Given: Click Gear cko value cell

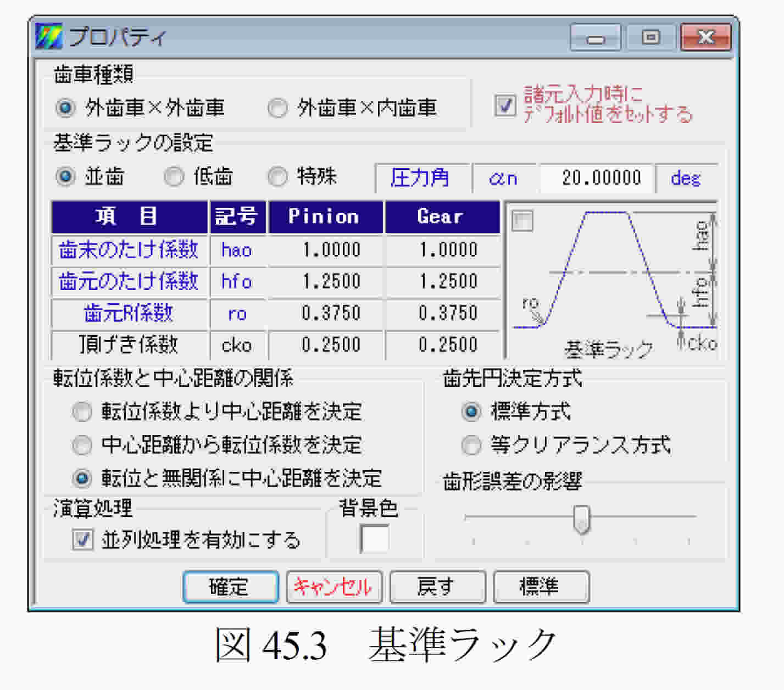Looking at the screenshot, I should point(443,345).
